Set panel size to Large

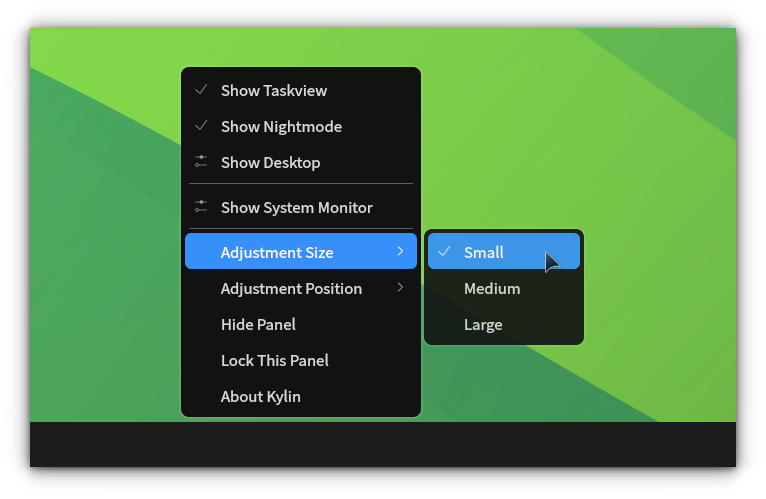483,324
